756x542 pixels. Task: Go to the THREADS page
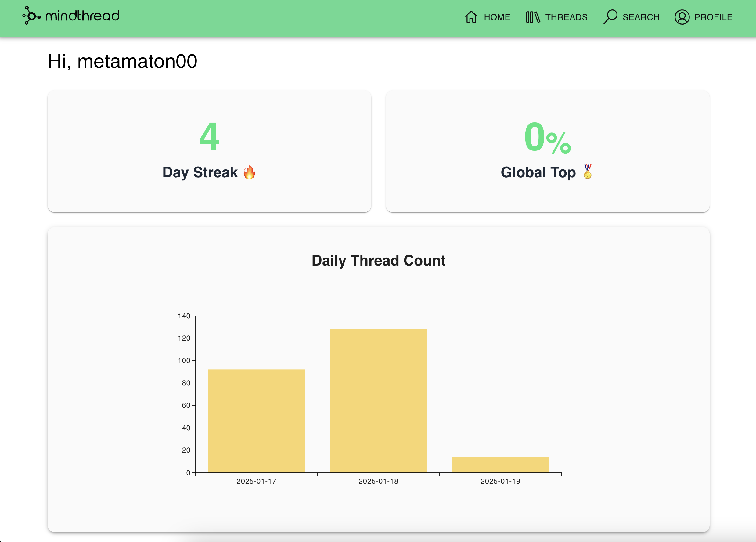pos(566,17)
